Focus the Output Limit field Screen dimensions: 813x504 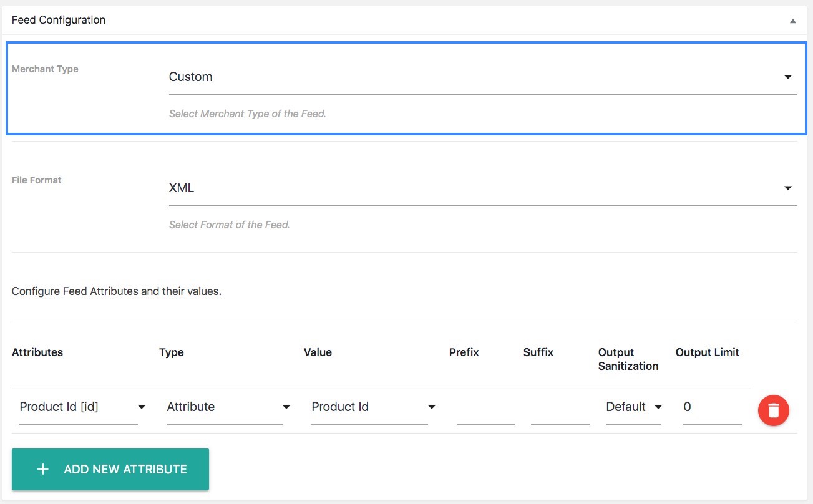pyautogui.click(x=713, y=407)
